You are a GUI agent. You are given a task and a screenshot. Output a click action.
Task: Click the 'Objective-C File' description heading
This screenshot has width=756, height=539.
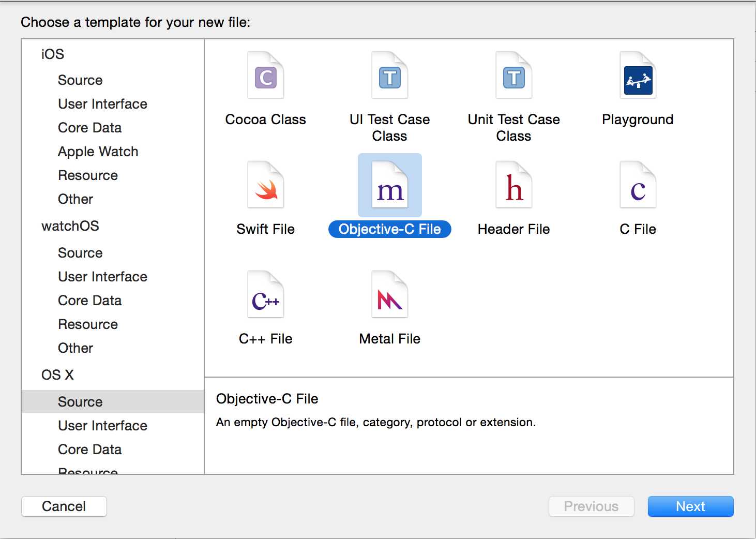267,399
